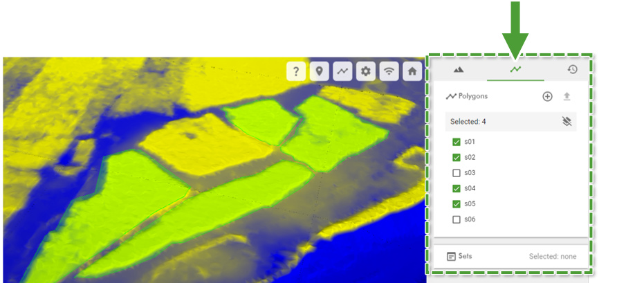Open the settings gear on map toolbar

coord(365,71)
